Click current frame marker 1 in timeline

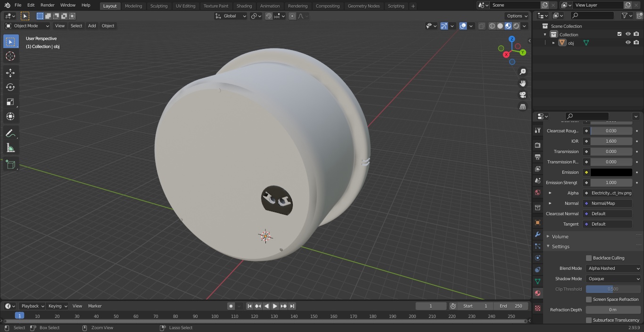[19, 316]
